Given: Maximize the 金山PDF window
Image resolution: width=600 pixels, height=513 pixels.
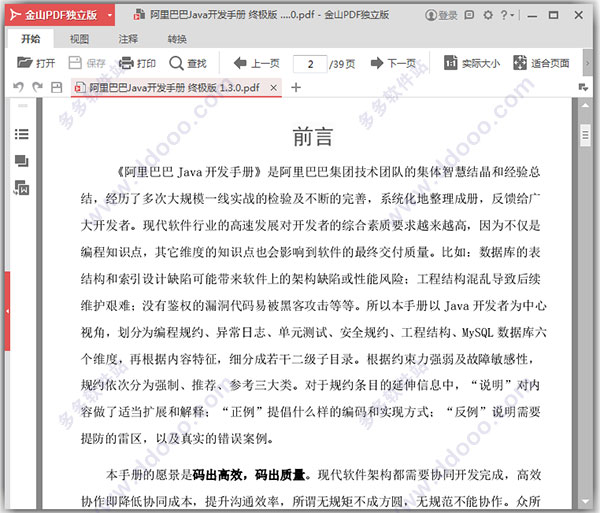Looking at the screenshot, I should click(x=553, y=15).
